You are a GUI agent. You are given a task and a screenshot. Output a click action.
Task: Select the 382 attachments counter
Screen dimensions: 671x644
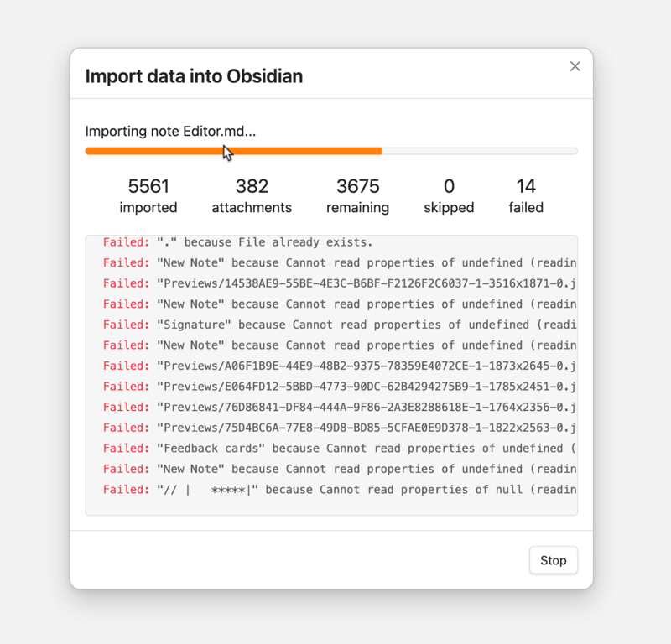252,196
